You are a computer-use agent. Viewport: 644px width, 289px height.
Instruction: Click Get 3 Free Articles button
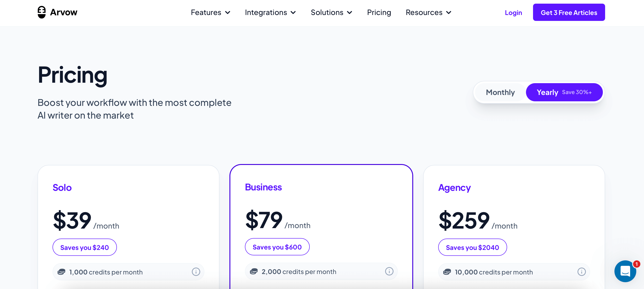569,12
